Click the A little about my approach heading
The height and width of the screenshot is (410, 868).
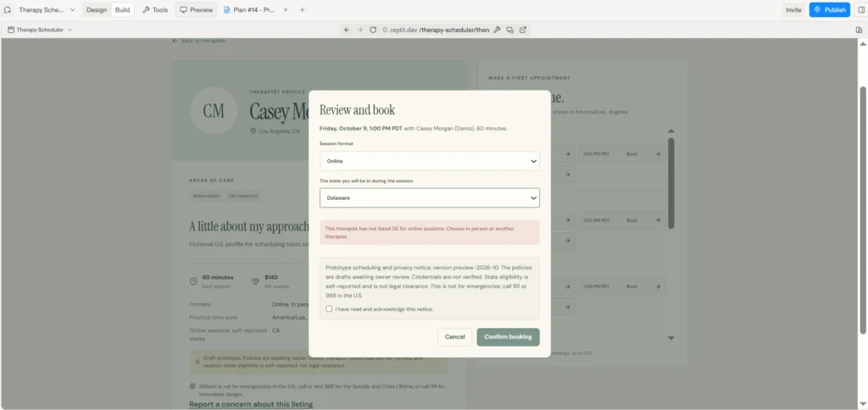click(x=248, y=227)
